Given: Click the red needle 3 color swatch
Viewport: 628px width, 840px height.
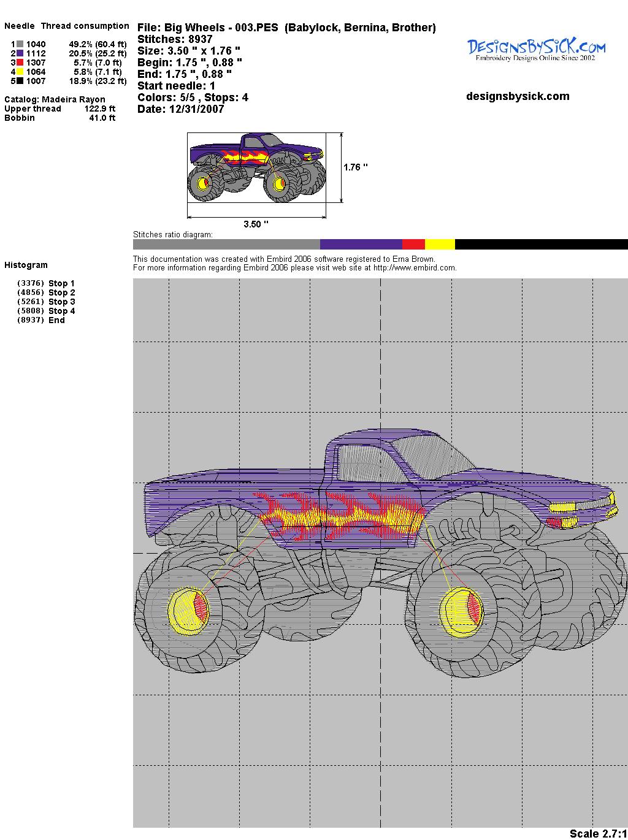Looking at the screenshot, I should 20,63.
